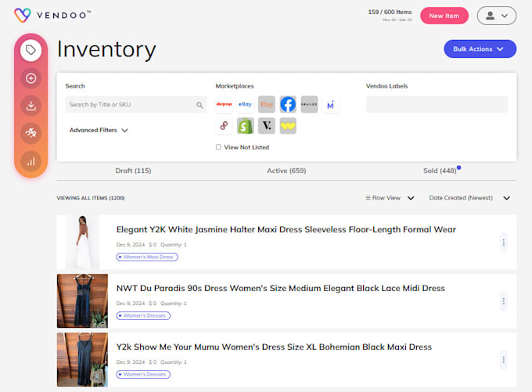Open the import download sidebar icon
Image resolution: width=532 pixels, height=392 pixels.
[31, 106]
